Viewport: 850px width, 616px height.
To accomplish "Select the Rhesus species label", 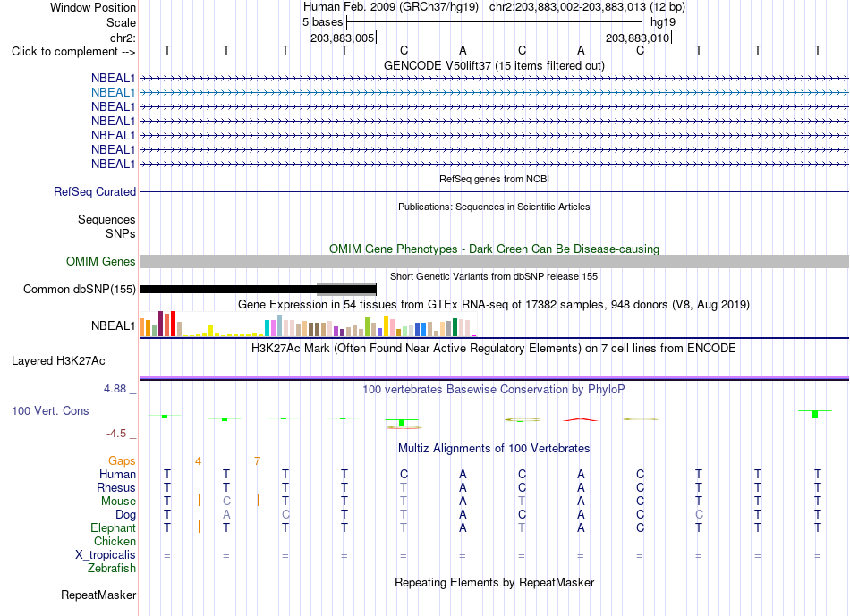I will 116,488.
